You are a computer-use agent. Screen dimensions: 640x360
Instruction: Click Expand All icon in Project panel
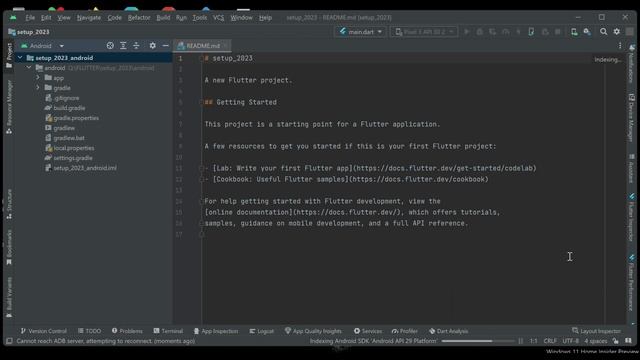click(x=123, y=46)
